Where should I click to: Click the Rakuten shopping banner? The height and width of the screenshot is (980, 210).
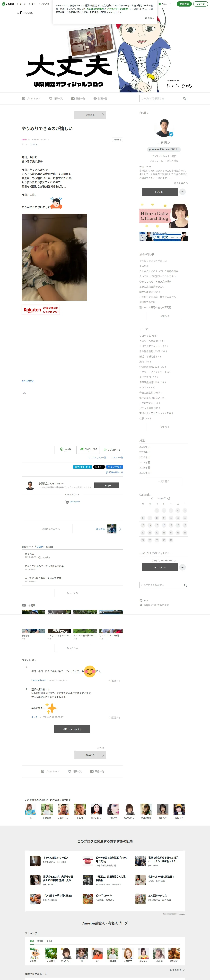pos(41,310)
